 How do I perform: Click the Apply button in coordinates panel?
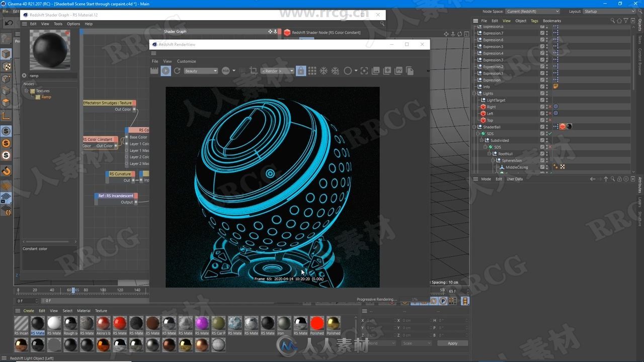pos(452,343)
